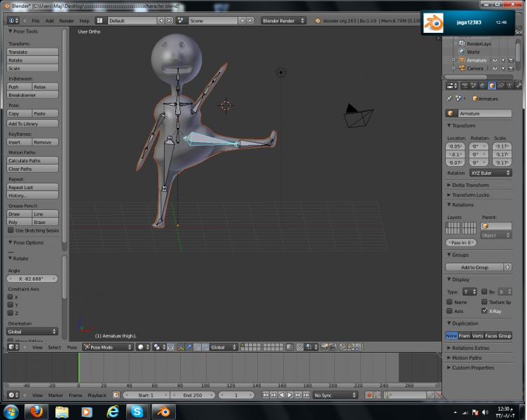Toggle visibility eye for Armature in outliner

point(495,60)
